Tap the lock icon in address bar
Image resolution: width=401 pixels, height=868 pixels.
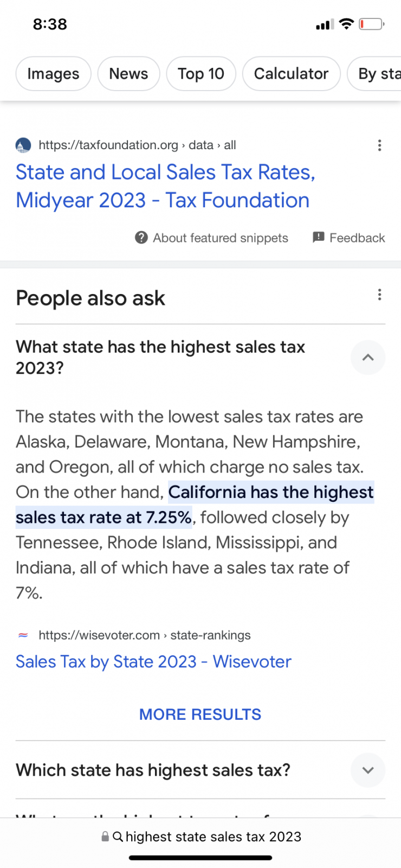pyautogui.click(x=105, y=837)
